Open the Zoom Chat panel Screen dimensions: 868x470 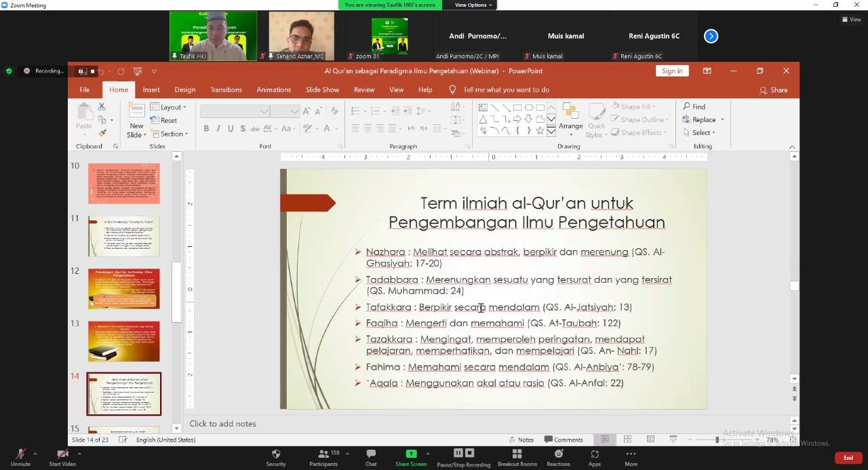click(x=371, y=458)
